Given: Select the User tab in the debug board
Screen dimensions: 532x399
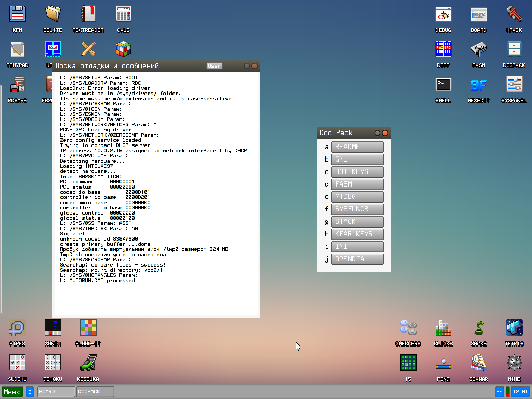Looking at the screenshot, I should tap(214, 65).
